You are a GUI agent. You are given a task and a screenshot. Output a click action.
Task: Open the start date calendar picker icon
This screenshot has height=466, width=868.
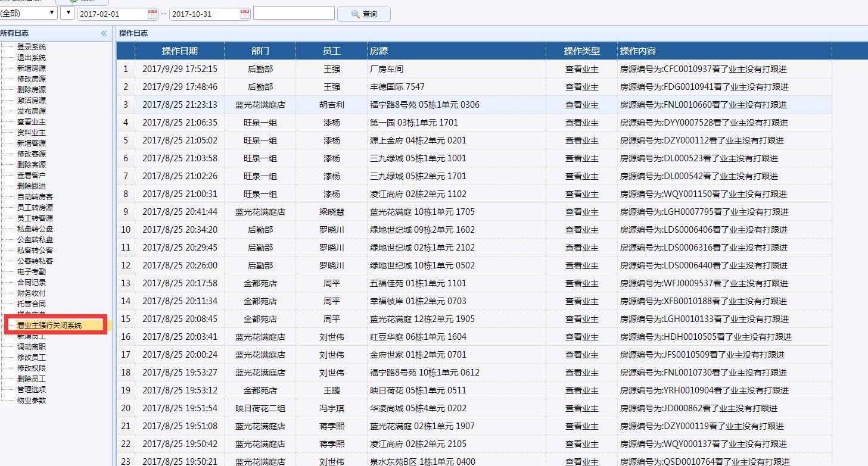tap(153, 14)
